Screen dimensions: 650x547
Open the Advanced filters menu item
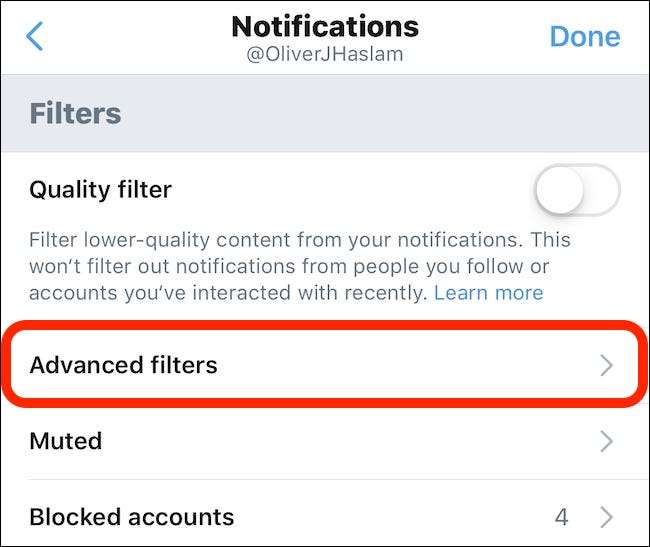(123, 366)
